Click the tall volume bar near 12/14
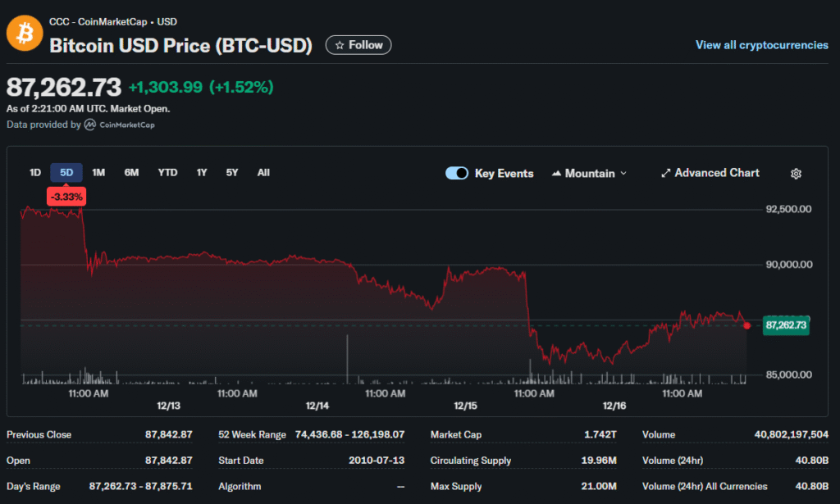This screenshot has width=840, height=504. (347, 361)
